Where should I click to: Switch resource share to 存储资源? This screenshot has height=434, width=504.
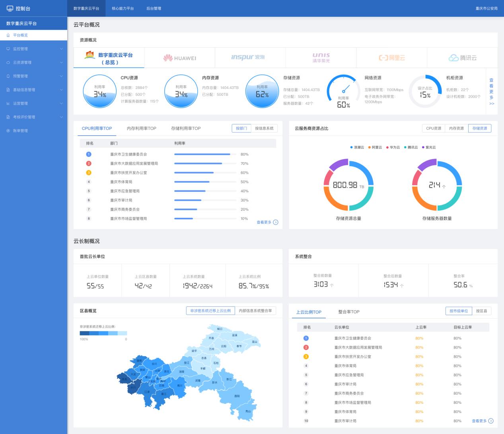(x=480, y=128)
